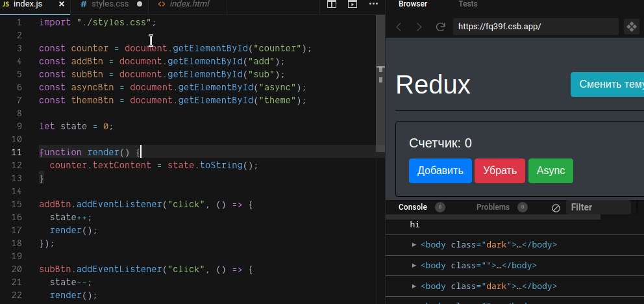Click the import "./styles.css" line
The height and width of the screenshot is (304, 644).
[98, 22]
